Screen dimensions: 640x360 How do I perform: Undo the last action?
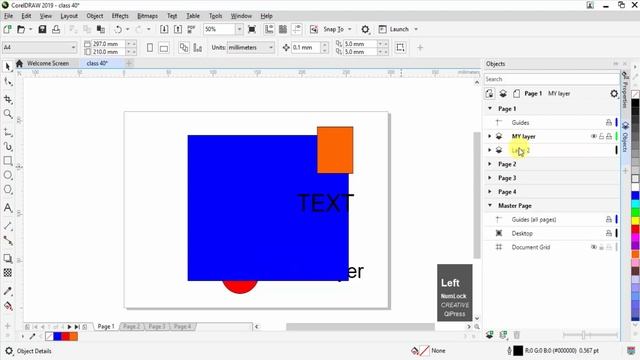(x=118, y=29)
